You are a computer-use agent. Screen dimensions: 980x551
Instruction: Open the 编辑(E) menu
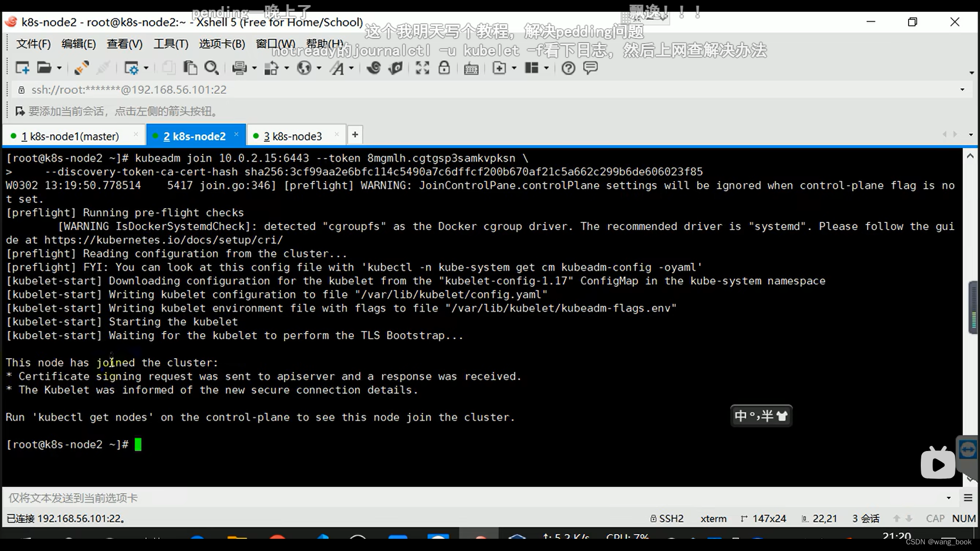point(79,44)
